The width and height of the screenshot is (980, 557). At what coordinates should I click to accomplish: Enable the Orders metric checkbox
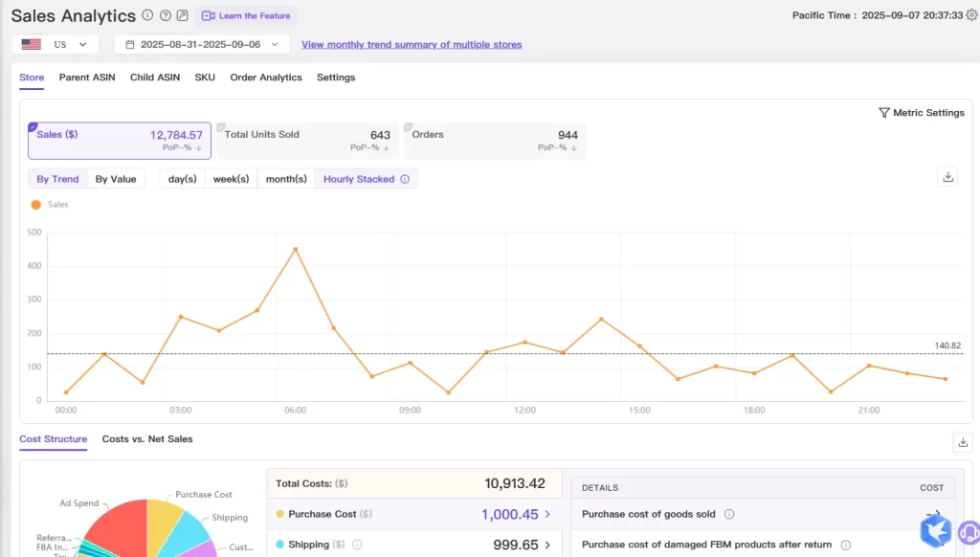pos(408,127)
